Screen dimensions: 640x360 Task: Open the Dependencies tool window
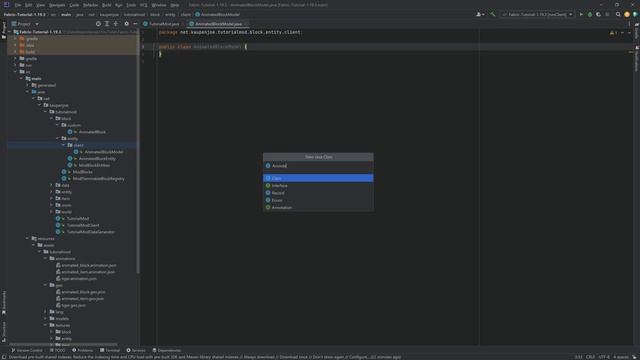(167, 350)
